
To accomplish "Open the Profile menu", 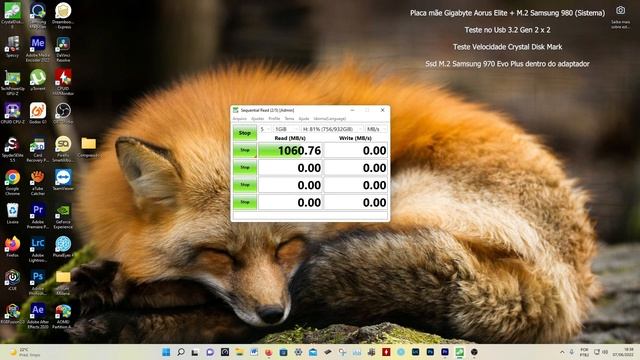I will click(x=274, y=118).
